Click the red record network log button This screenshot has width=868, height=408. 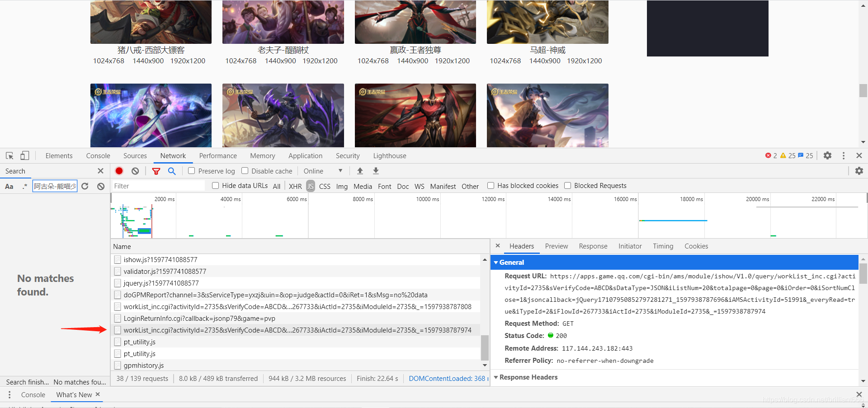(119, 171)
